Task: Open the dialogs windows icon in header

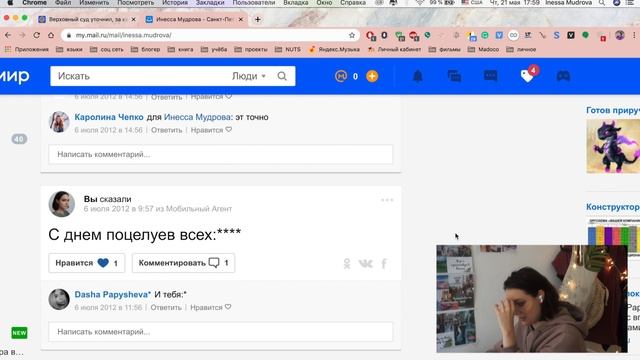Action: pos(454,76)
